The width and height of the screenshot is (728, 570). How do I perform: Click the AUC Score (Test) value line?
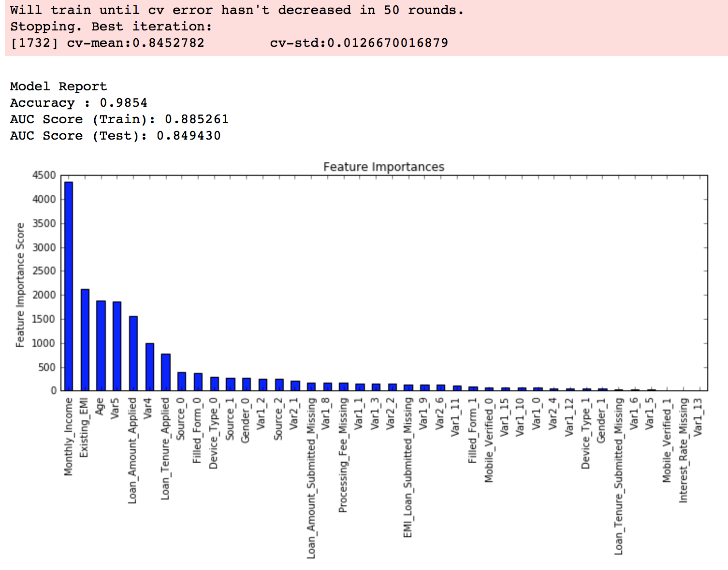click(x=115, y=136)
